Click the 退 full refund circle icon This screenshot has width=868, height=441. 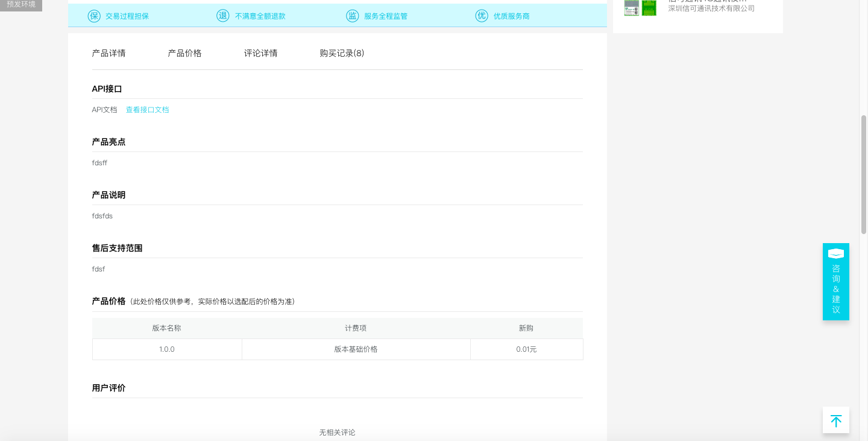223,16
